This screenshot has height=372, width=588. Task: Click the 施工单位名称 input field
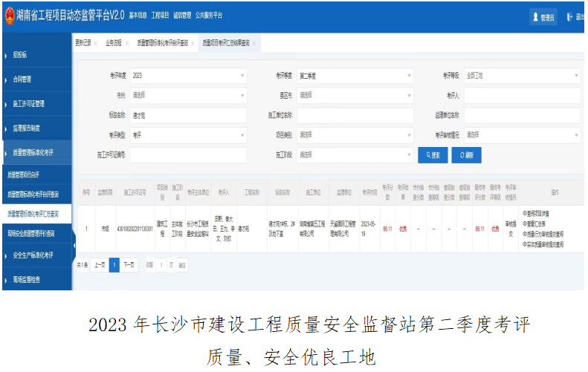tap(355, 115)
